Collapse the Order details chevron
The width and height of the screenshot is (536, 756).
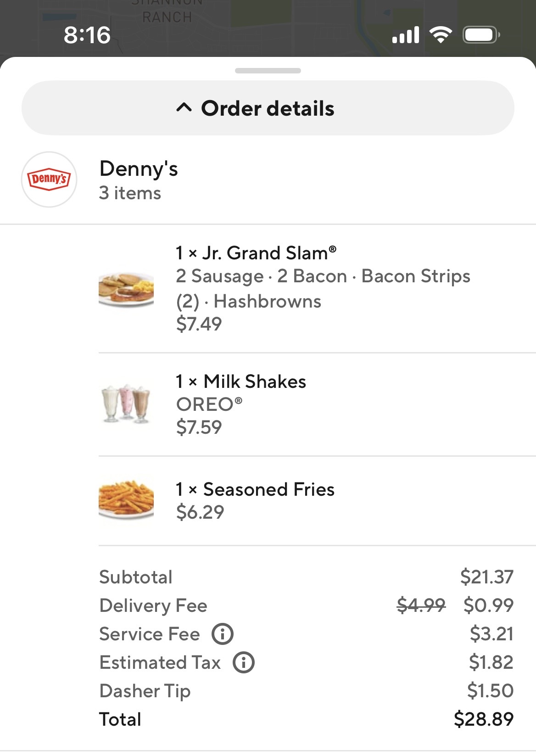coord(184,108)
